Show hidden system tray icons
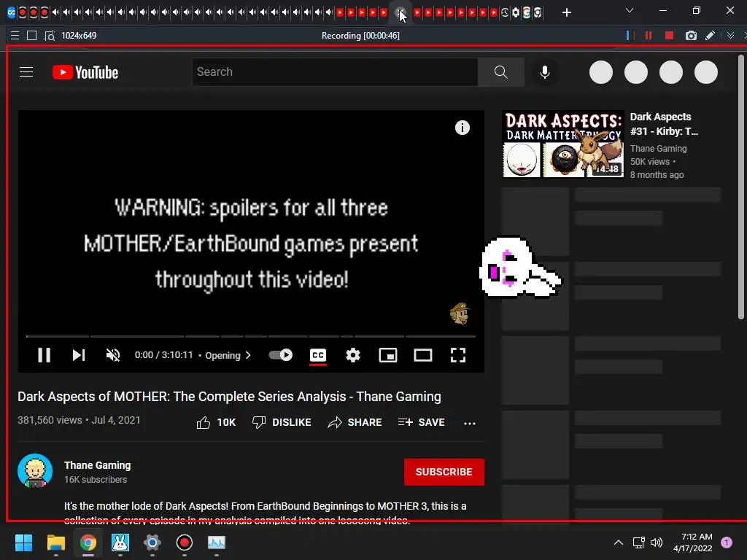The height and width of the screenshot is (560, 747). pyautogui.click(x=619, y=542)
